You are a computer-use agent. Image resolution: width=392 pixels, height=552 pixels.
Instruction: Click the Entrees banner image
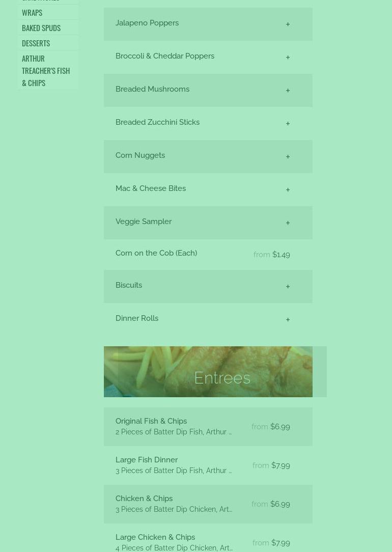pyautogui.click(x=208, y=372)
